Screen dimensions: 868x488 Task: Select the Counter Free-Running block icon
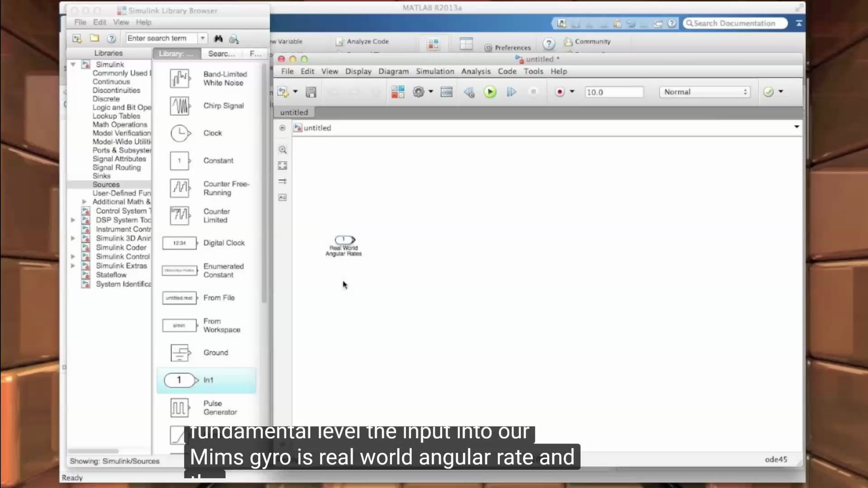[180, 188]
